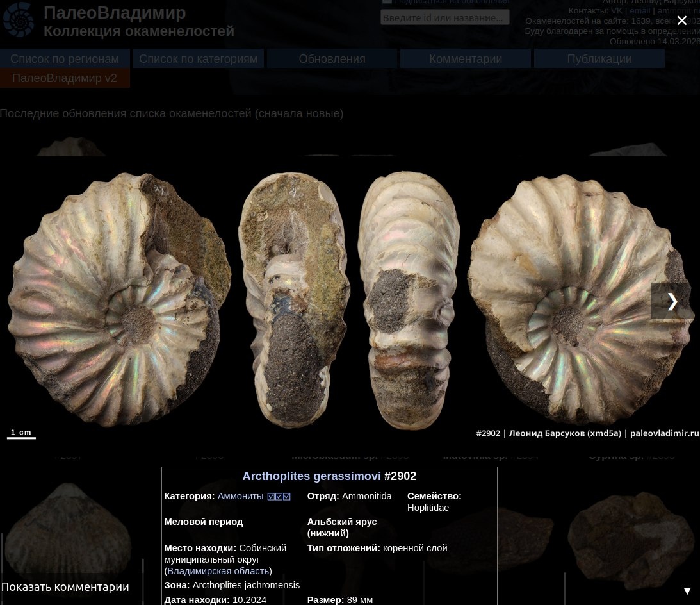Follow the 'Аммониты' category link
700x605 pixels.
pyautogui.click(x=240, y=496)
